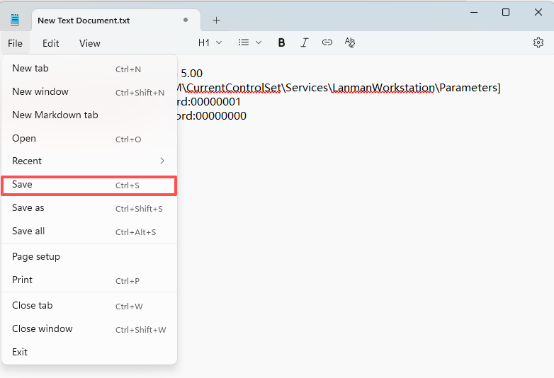Image resolution: width=554 pixels, height=378 pixels.
Task: Close the Notepad window
Action: coord(538,13)
